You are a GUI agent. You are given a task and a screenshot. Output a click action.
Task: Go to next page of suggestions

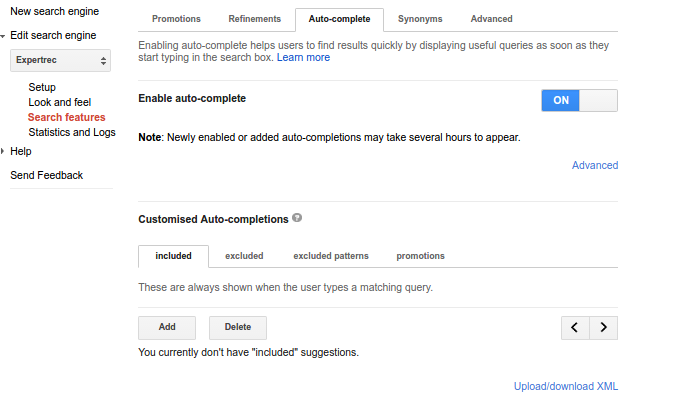pos(603,327)
